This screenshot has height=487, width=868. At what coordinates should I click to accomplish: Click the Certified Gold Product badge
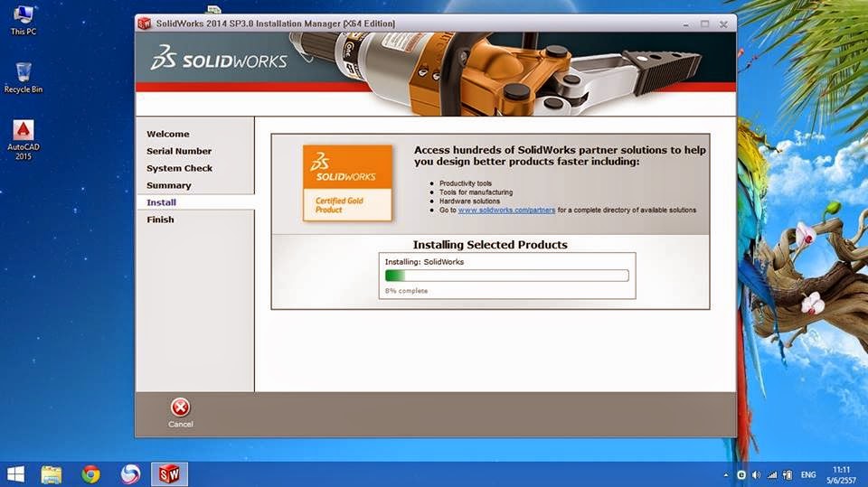point(347,183)
